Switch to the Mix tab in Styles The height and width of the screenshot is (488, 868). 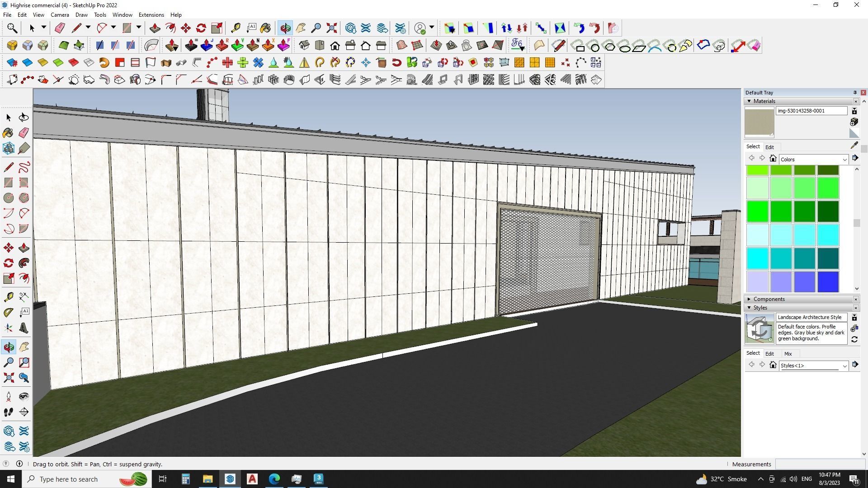[788, 354]
